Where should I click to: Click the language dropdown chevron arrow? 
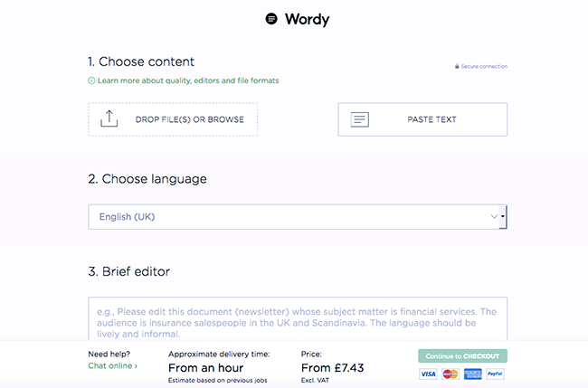(494, 217)
